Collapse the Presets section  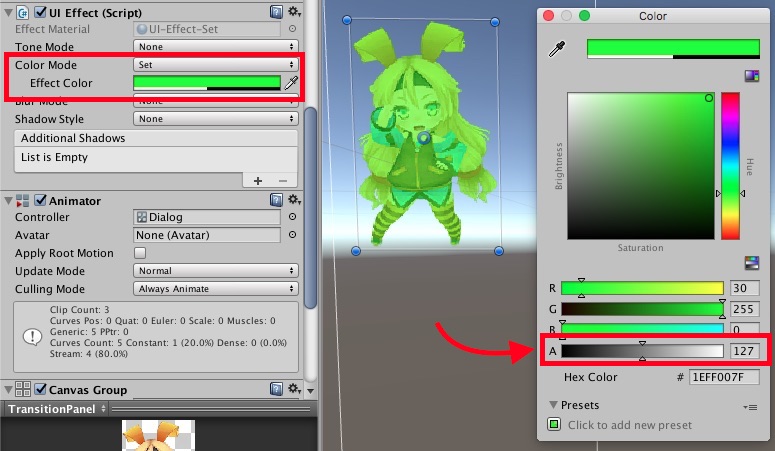pos(553,405)
